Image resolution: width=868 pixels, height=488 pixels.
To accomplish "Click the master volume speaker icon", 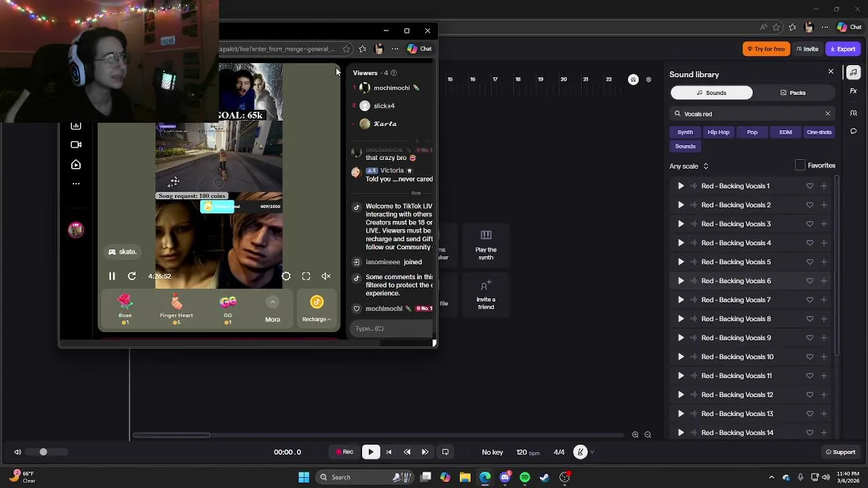I will (x=18, y=452).
